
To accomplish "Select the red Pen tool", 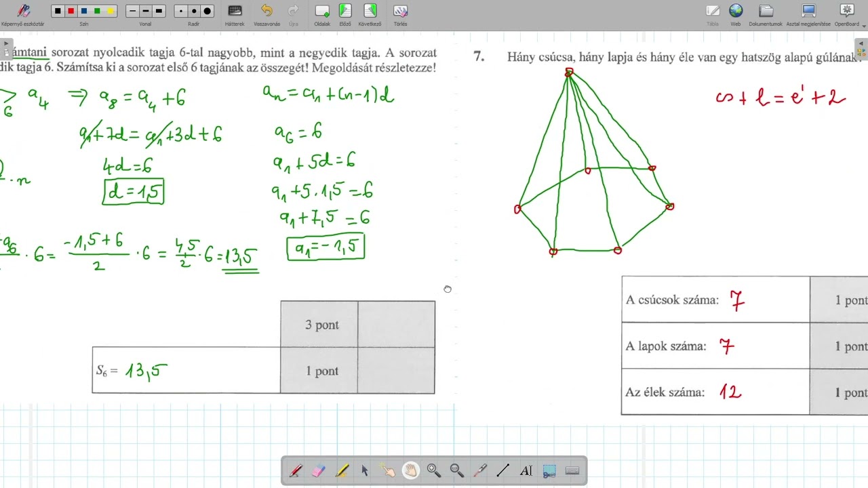I will (x=296, y=470).
